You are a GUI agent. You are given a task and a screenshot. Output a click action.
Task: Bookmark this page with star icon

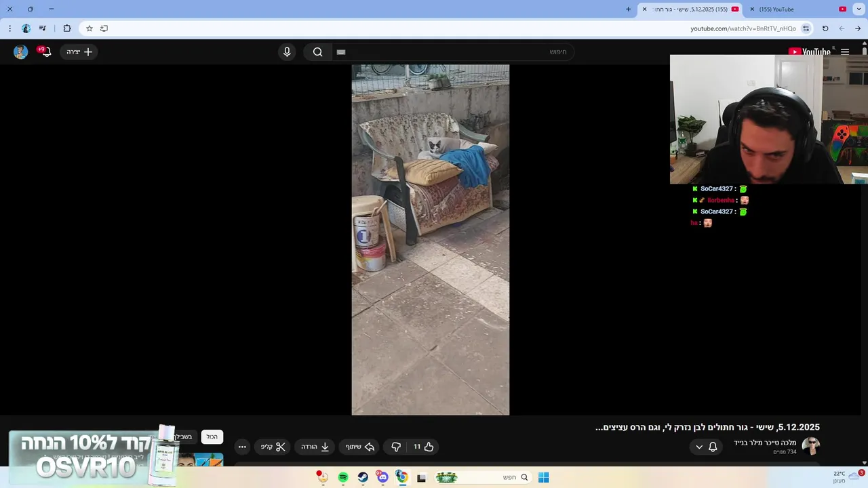tap(89, 28)
